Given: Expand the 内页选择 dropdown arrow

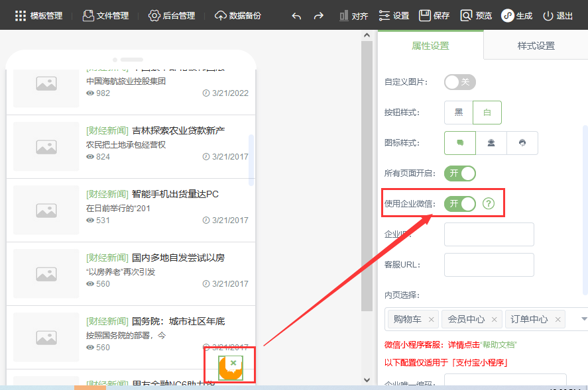Looking at the screenshot, I should pyautogui.click(x=584, y=319).
